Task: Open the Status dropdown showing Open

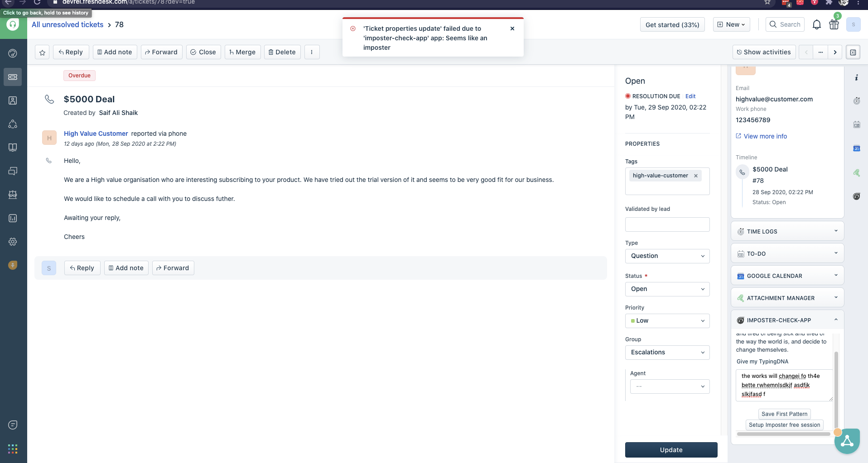Action: pos(667,289)
